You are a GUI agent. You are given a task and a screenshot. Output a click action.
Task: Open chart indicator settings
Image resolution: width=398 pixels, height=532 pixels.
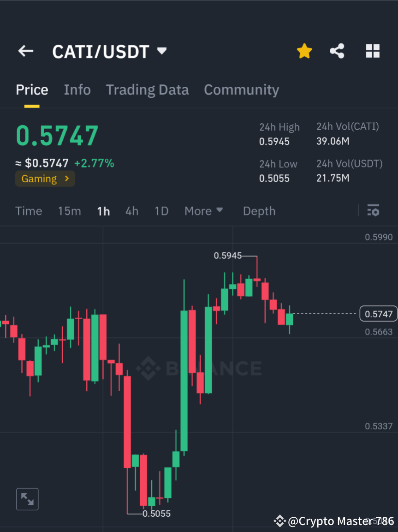coord(373,210)
